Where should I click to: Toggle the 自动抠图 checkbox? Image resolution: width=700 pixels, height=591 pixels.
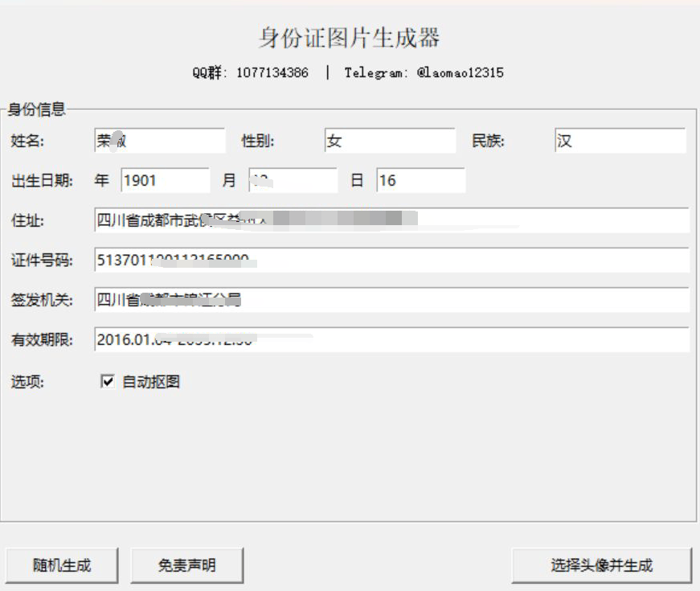coord(108,382)
